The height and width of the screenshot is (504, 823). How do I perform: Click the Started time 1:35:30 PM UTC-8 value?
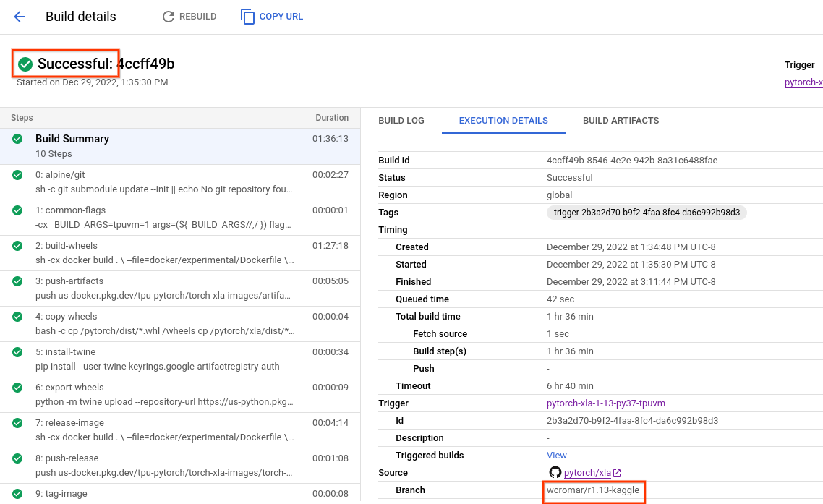pos(631,265)
